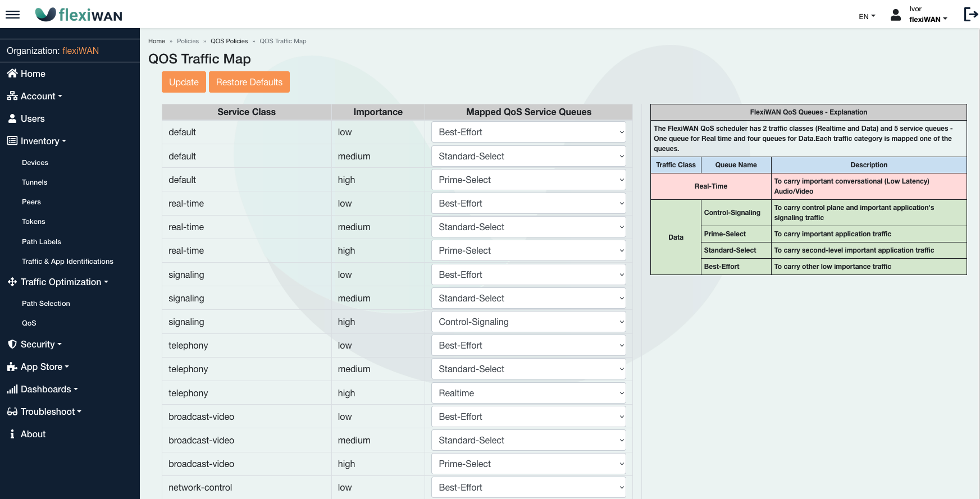Go to Path Selection in sidebar
This screenshot has width=980, height=499.
coord(46,303)
